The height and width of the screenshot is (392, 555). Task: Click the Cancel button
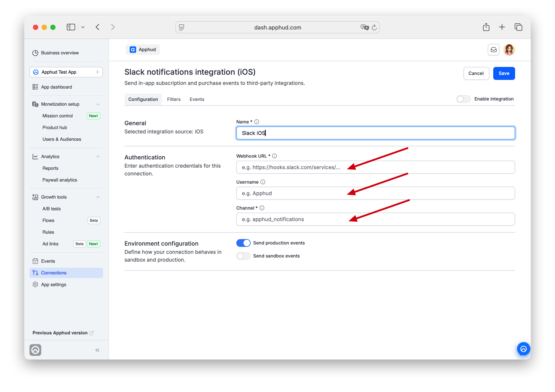[476, 73]
